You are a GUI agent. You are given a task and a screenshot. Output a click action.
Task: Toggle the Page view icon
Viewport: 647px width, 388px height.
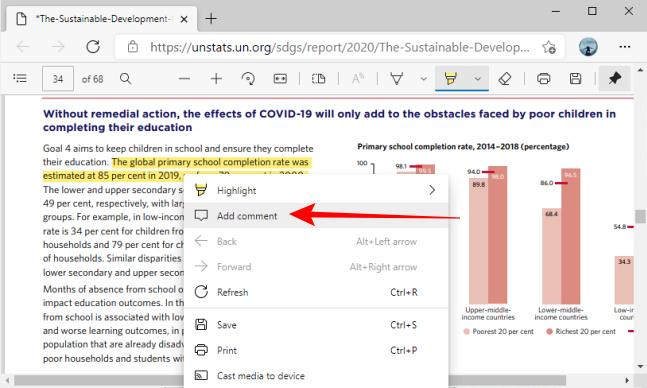[x=319, y=78]
